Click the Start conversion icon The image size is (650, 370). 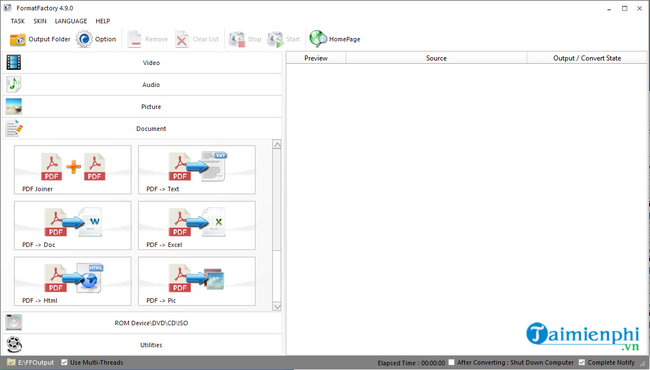click(x=275, y=39)
